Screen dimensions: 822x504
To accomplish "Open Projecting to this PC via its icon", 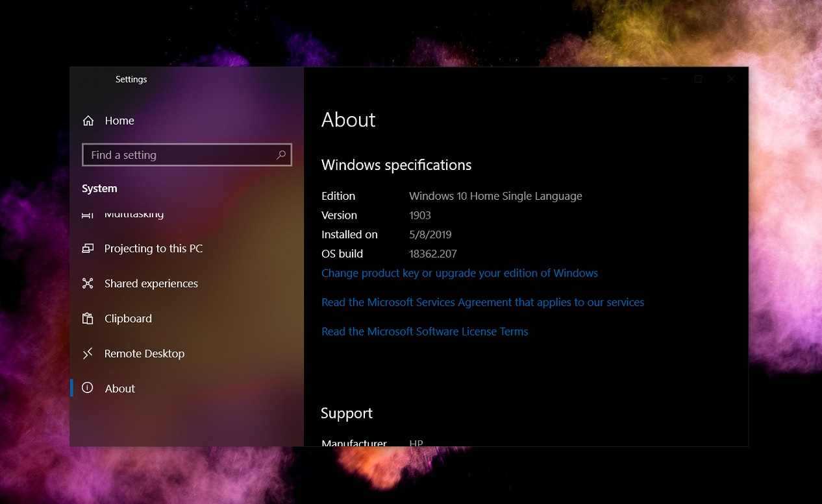I will pos(88,248).
